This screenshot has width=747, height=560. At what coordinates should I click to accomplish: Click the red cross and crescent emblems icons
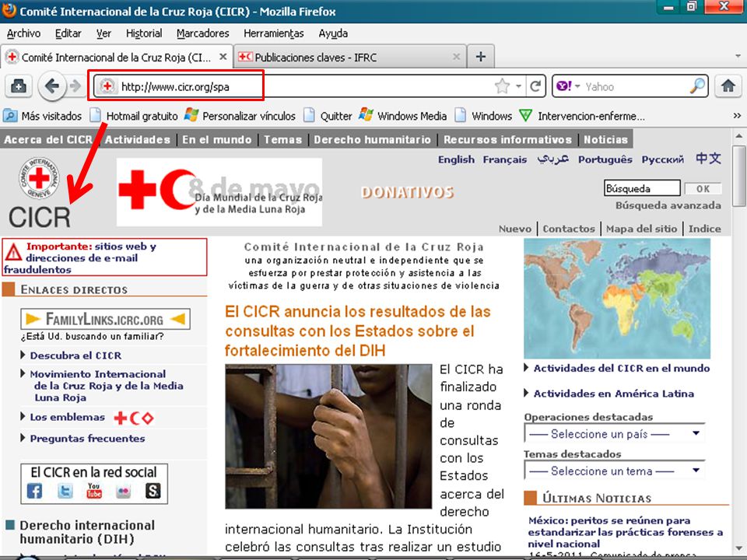[x=134, y=418]
